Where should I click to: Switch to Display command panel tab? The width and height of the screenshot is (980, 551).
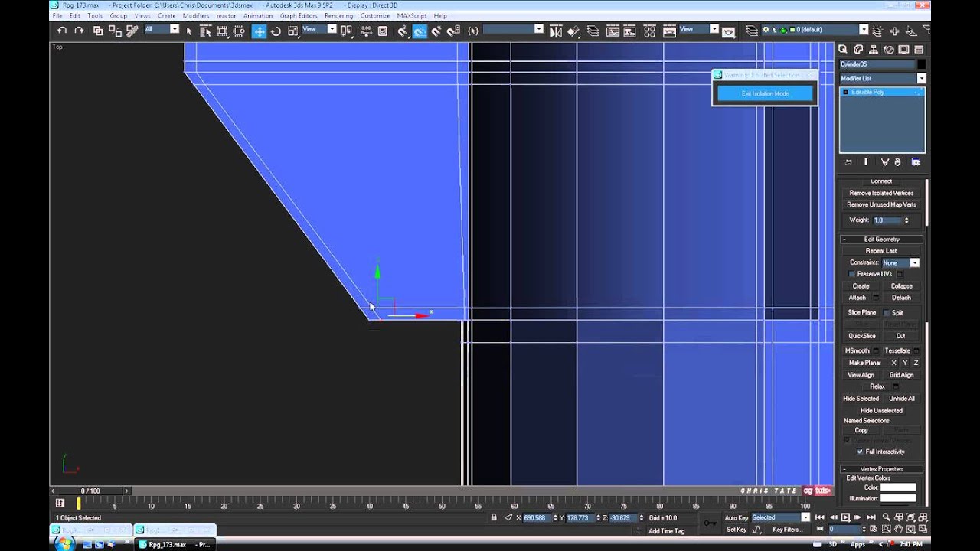[x=903, y=50]
